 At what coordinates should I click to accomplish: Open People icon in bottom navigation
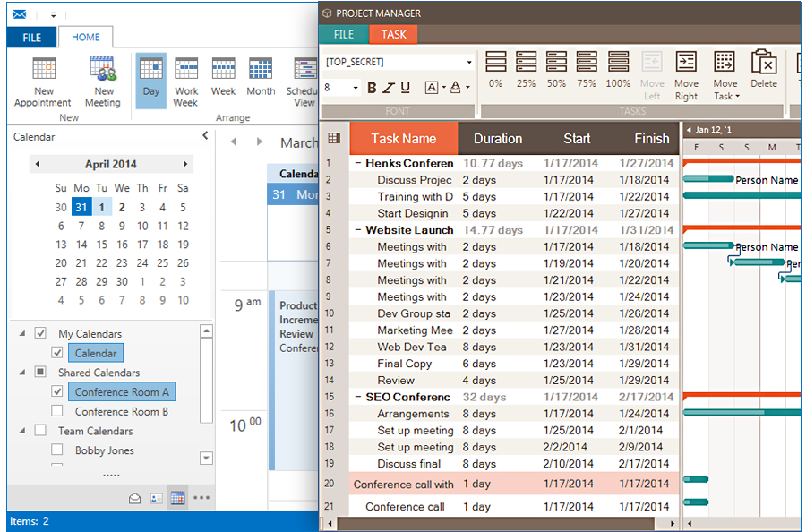tap(156, 498)
